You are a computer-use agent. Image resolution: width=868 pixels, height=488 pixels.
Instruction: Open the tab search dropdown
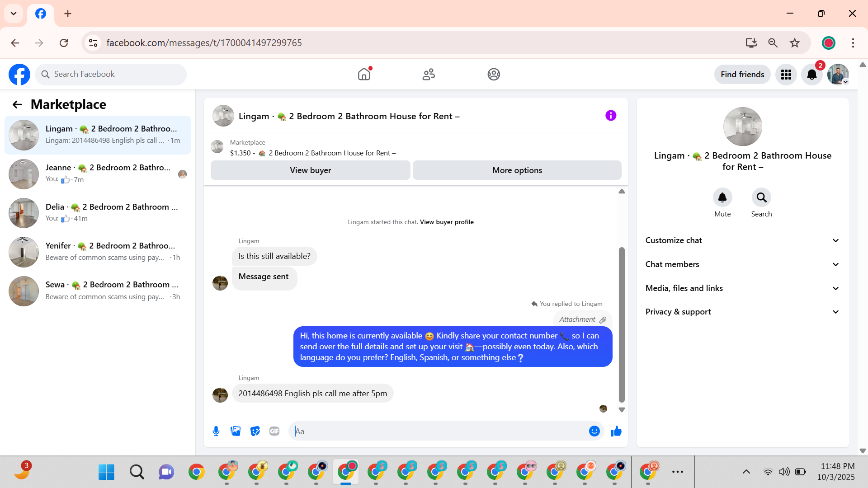tap(14, 14)
